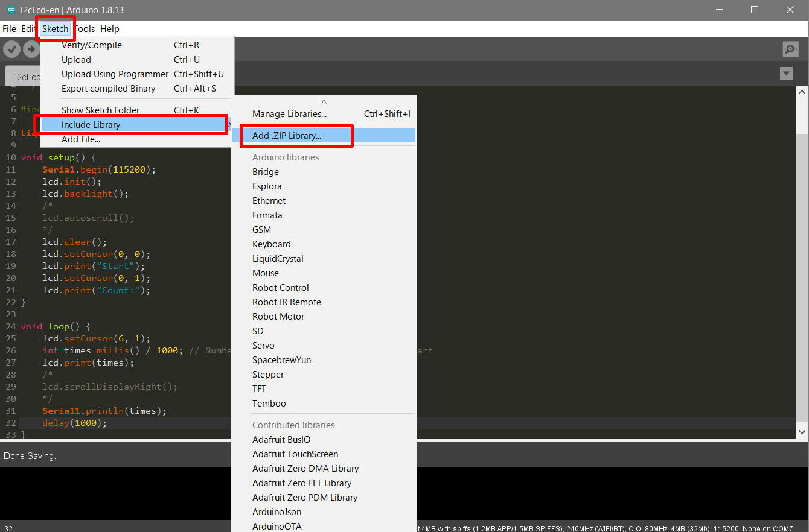The image size is (809, 532).
Task: Open the Serial Monitor
Action: pyautogui.click(x=790, y=49)
